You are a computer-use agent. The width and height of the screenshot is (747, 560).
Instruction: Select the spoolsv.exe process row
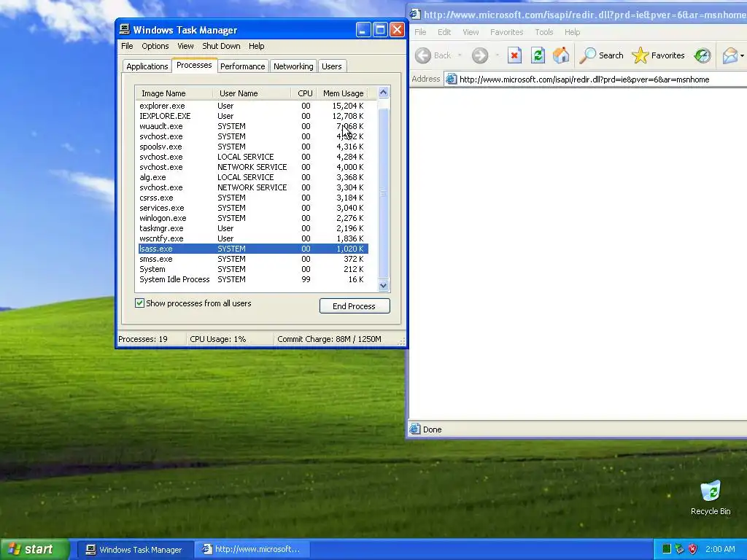(253, 147)
